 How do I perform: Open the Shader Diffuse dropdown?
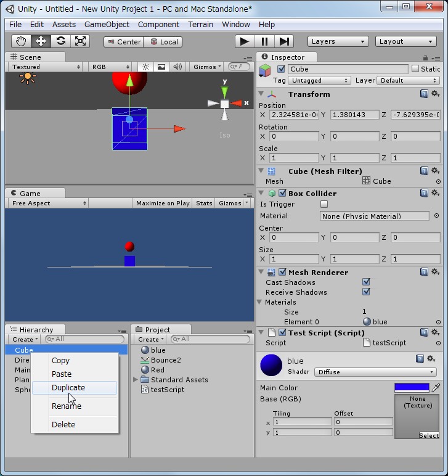point(375,372)
